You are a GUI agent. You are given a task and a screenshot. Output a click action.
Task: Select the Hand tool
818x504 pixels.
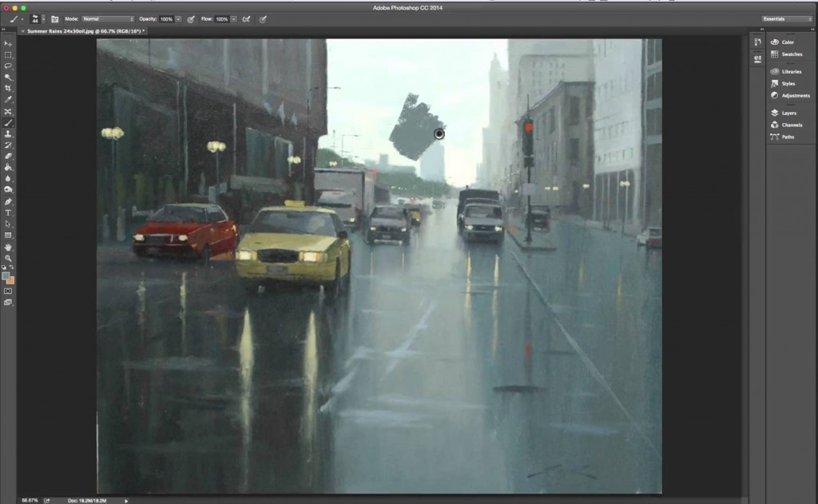(8, 248)
